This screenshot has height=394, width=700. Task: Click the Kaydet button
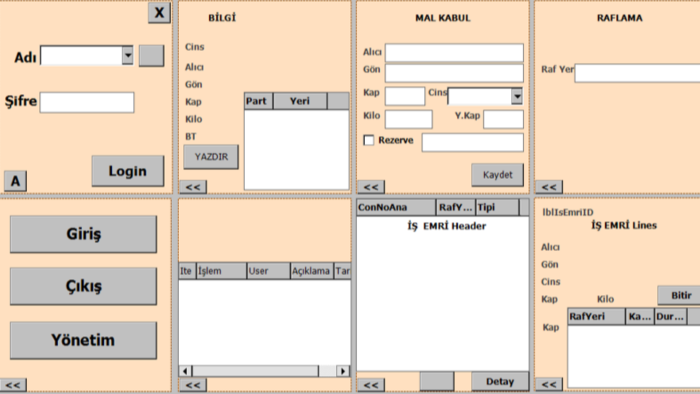(x=497, y=175)
